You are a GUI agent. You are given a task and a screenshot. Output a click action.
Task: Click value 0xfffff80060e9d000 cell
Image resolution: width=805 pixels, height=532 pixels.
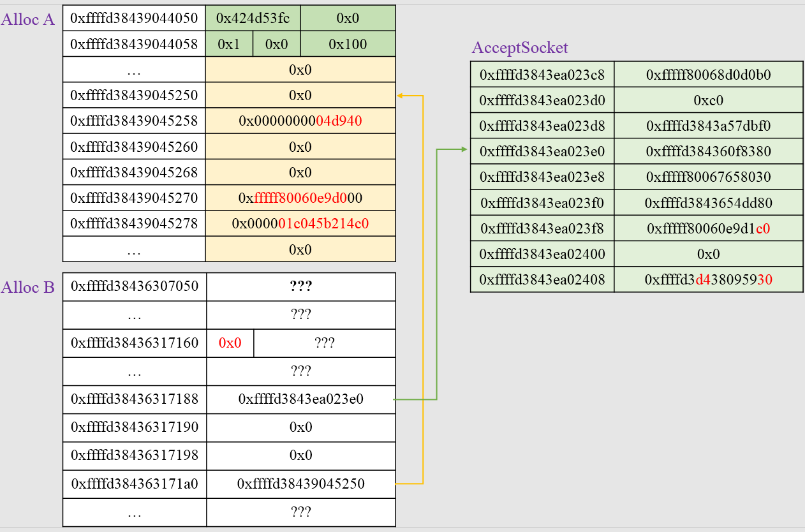(300, 198)
